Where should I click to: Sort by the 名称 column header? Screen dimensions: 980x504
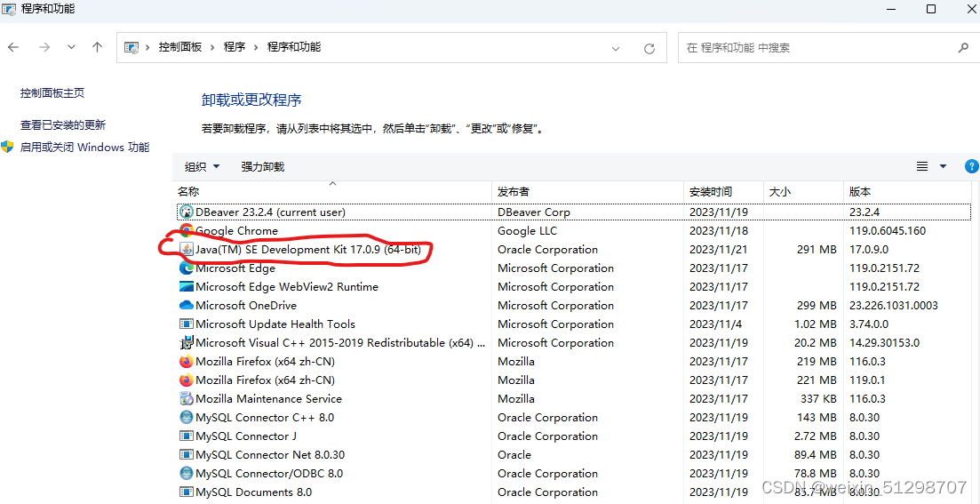[x=332, y=191]
